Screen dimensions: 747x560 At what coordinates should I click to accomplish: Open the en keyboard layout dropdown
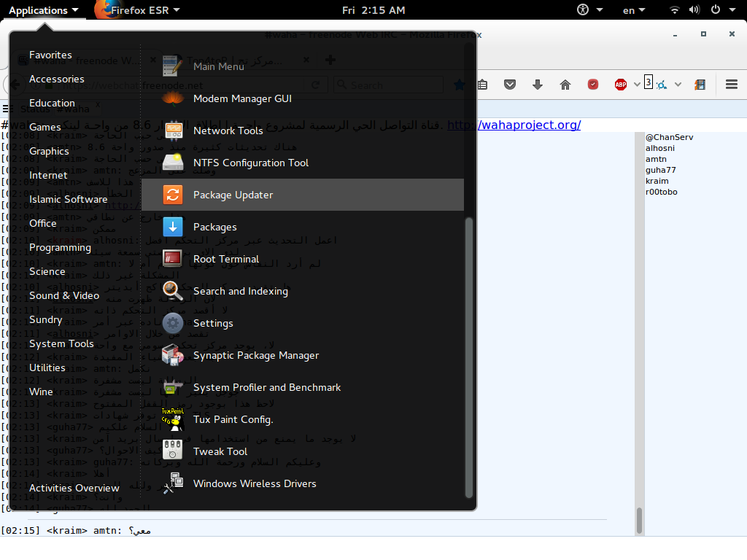coord(633,10)
